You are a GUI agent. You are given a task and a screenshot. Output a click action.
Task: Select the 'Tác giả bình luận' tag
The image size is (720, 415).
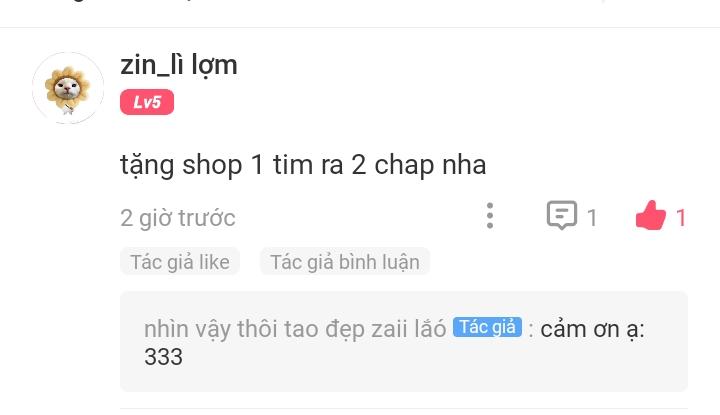[345, 262]
